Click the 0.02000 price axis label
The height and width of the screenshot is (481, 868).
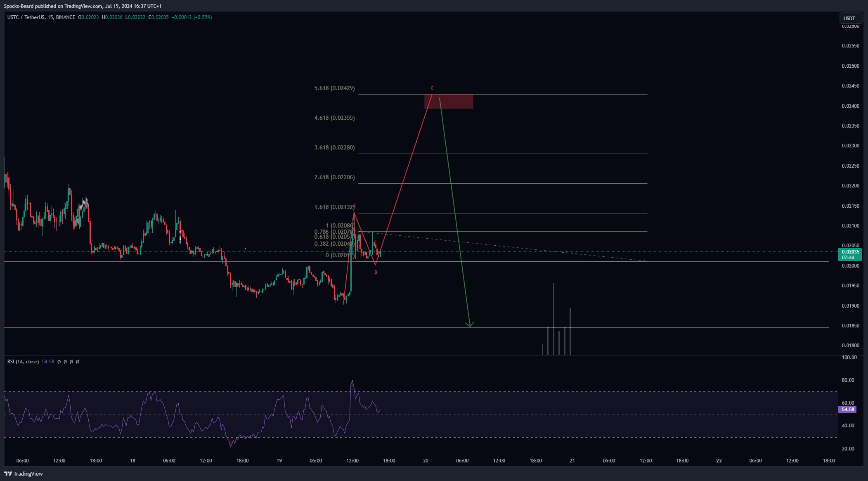tap(850, 266)
